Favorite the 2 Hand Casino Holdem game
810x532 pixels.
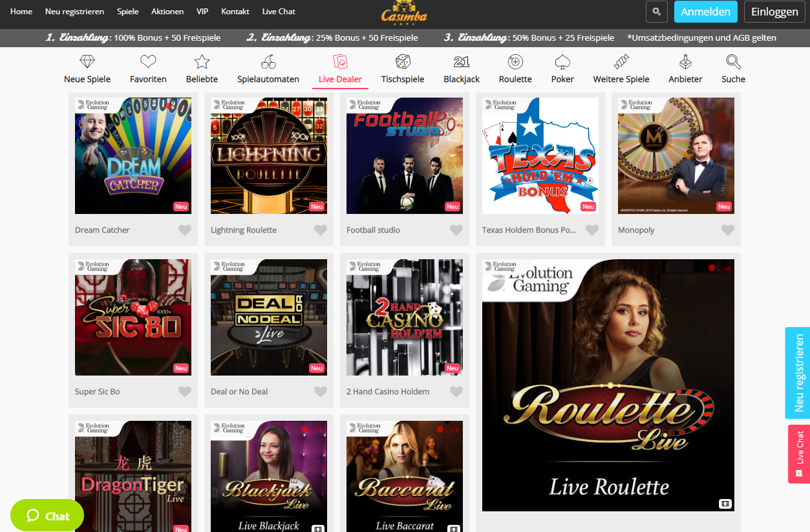[x=456, y=392]
